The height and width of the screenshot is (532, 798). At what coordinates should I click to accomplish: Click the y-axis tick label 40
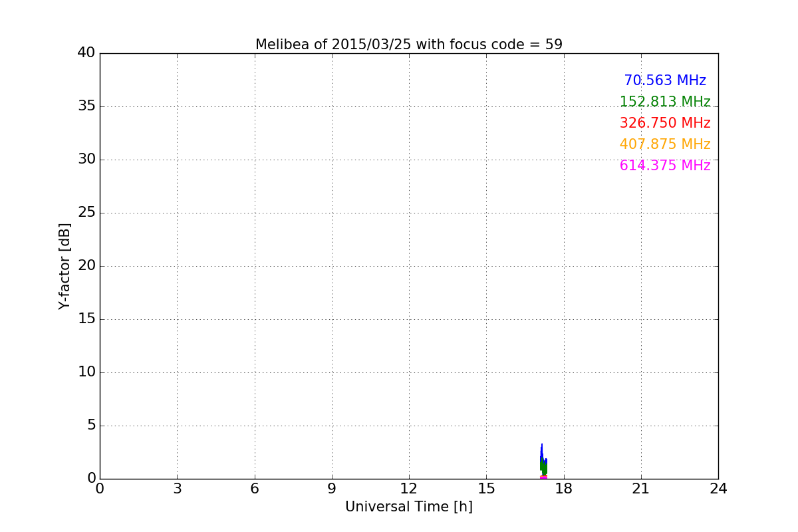click(86, 53)
